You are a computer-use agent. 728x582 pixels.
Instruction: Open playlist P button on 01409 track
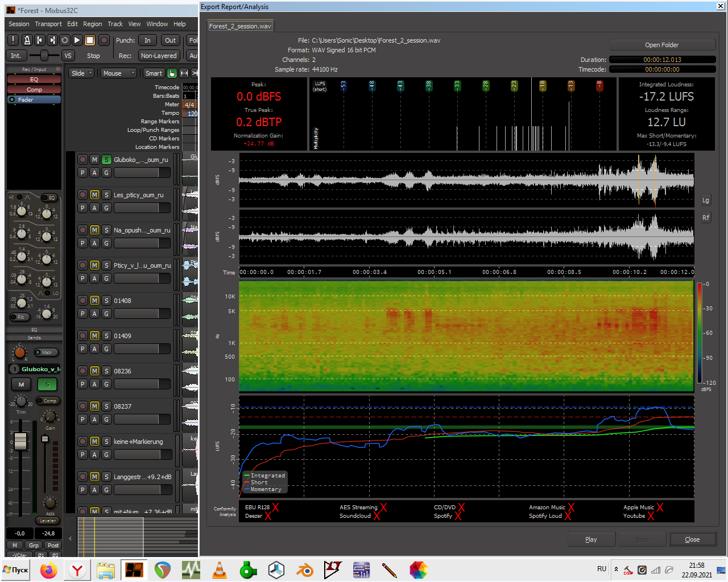pyautogui.click(x=82, y=349)
